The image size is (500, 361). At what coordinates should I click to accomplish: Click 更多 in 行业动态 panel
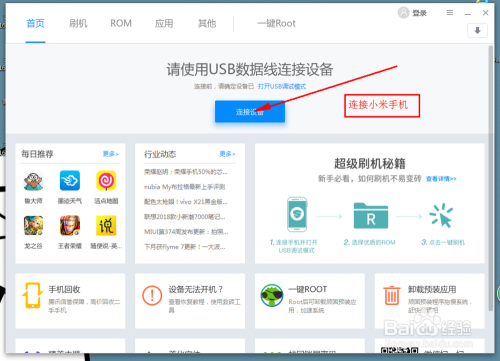pyautogui.click(x=227, y=154)
